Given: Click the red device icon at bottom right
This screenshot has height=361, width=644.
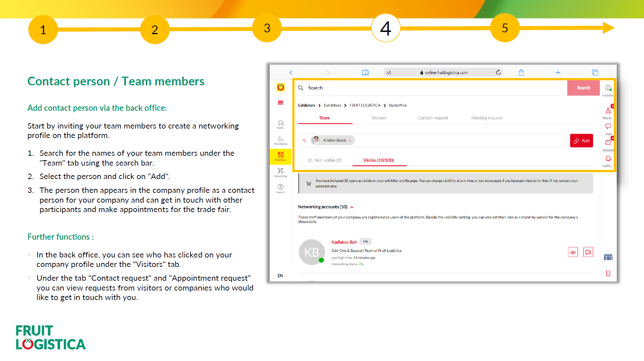Looking at the screenshot, I should tap(608, 273).
